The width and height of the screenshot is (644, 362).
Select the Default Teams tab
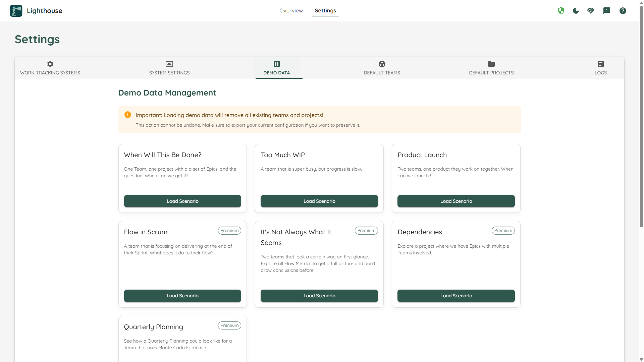point(382,68)
